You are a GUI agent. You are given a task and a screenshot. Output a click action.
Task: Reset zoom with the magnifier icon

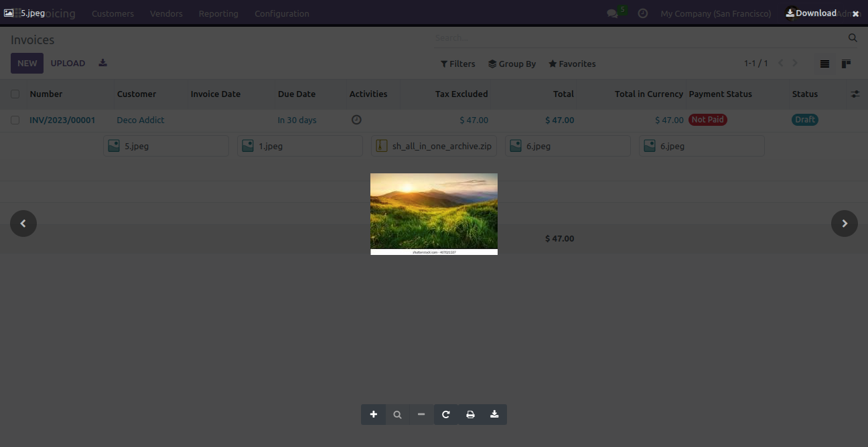[397, 414]
